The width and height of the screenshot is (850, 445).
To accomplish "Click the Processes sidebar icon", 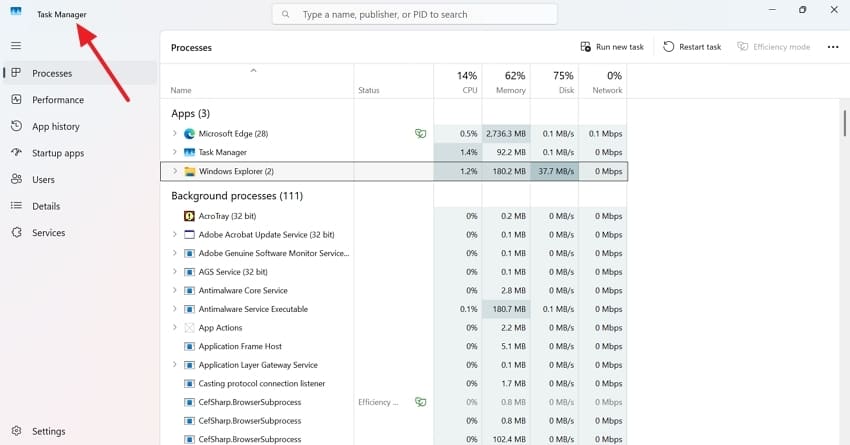I will tap(16, 73).
